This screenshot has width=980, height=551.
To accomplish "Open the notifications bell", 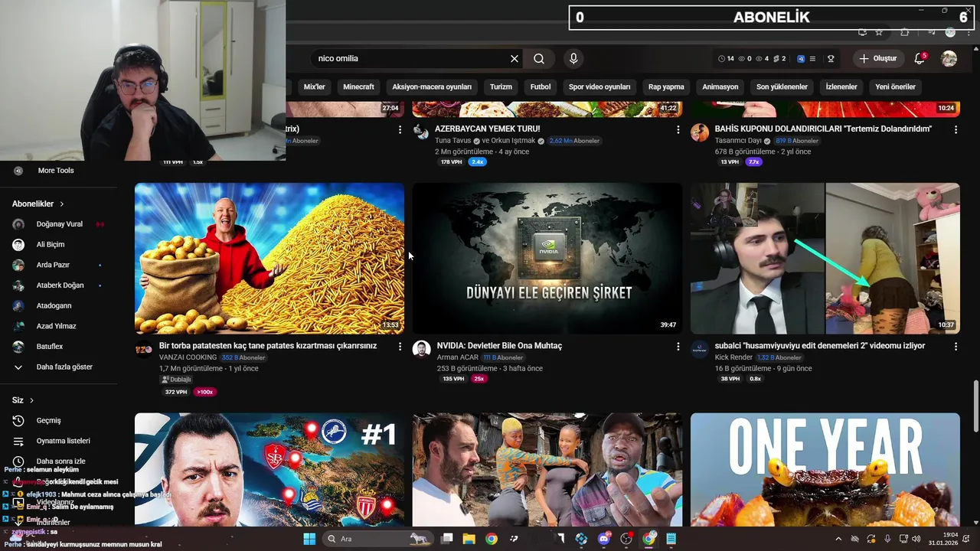I will [x=920, y=59].
